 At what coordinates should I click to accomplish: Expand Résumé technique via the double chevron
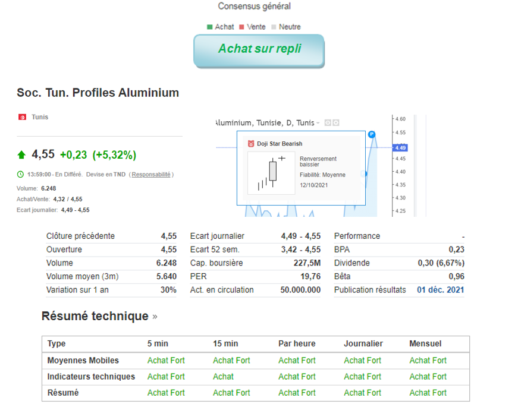155,317
